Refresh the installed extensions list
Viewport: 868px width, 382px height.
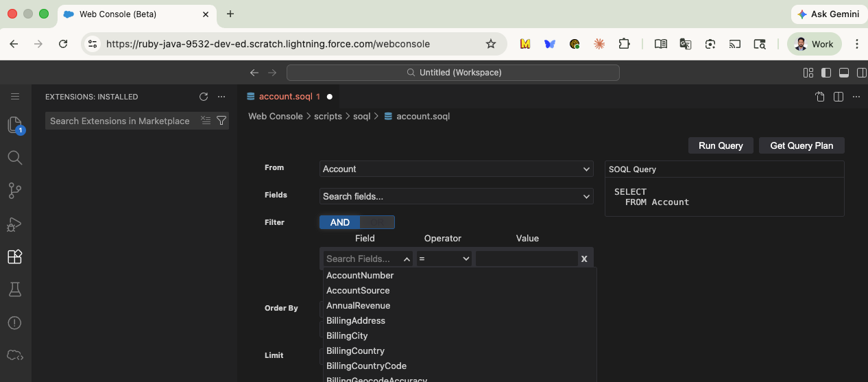[204, 97]
